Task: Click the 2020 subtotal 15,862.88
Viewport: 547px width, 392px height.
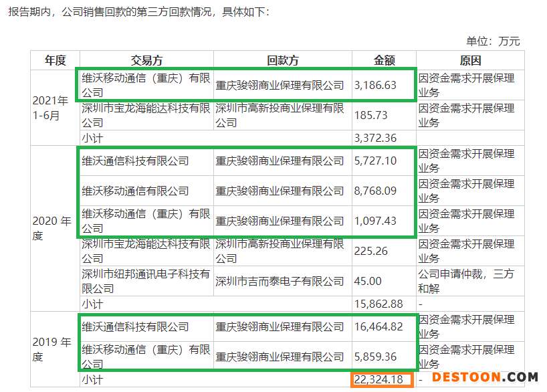Action: tap(378, 304)
